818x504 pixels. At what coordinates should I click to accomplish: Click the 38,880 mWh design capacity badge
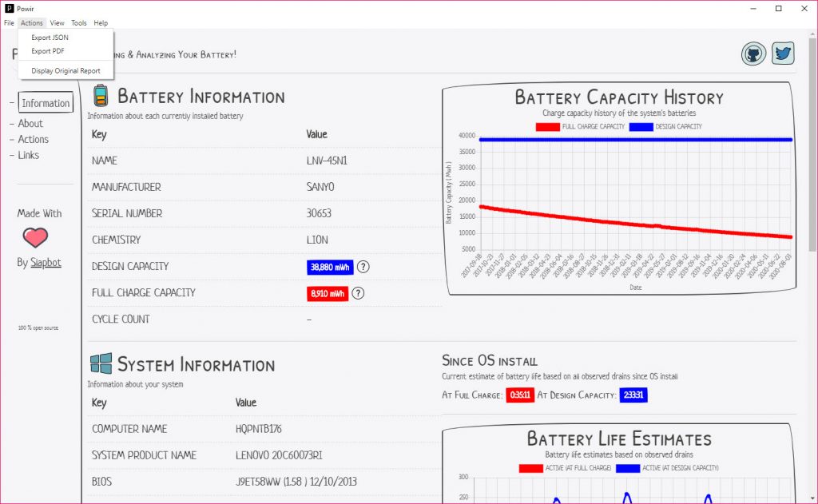pos(330,267)
